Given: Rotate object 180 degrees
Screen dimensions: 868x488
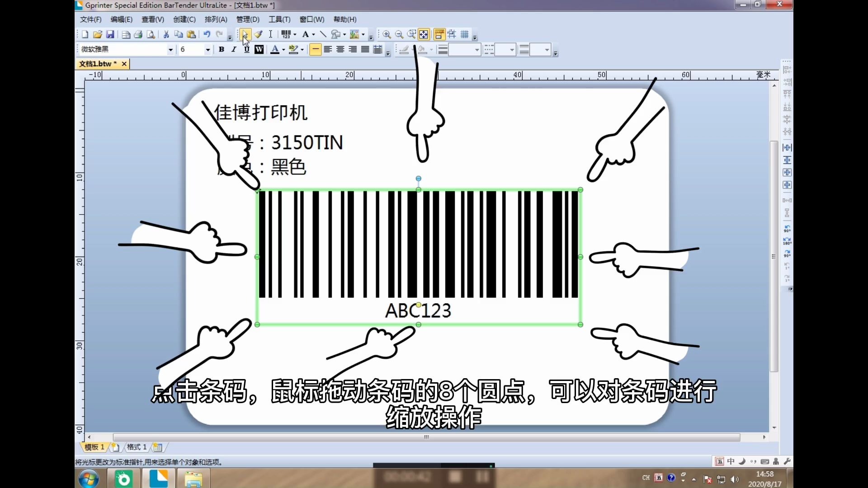Looking at the screenshot, I should 787,241.
